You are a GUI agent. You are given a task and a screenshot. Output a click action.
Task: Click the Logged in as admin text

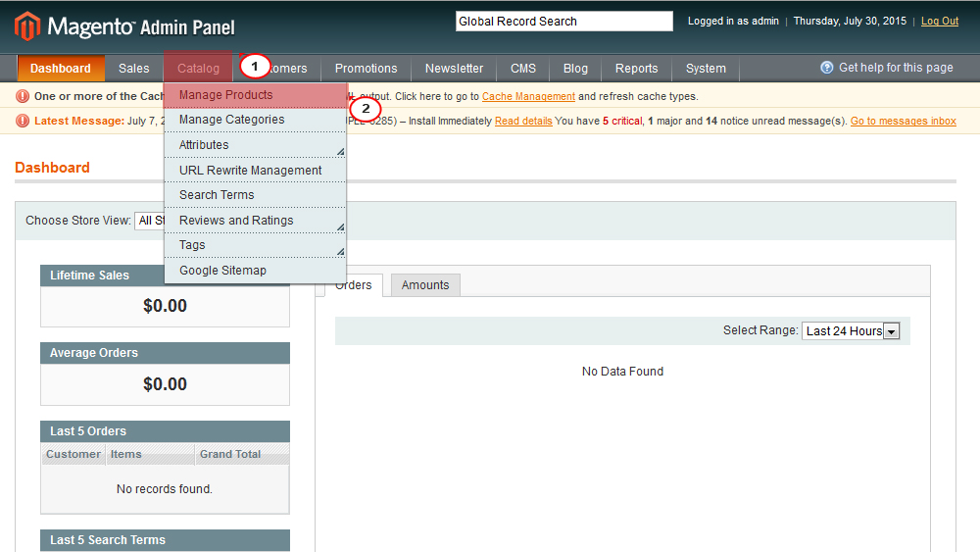(733, 22)
